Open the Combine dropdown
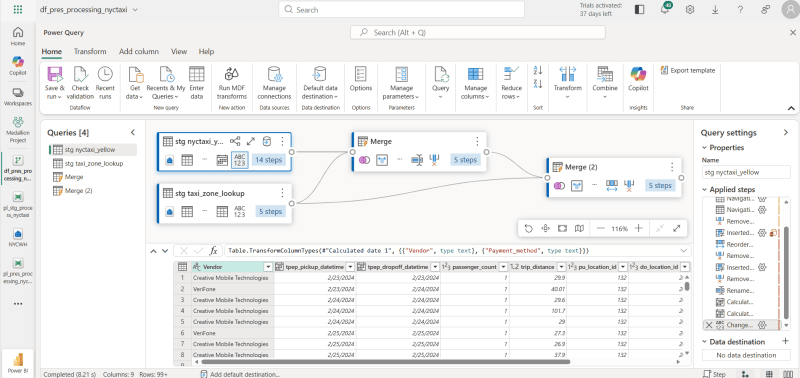The width and height of the screenshot is (800, 378). (605, 83)
